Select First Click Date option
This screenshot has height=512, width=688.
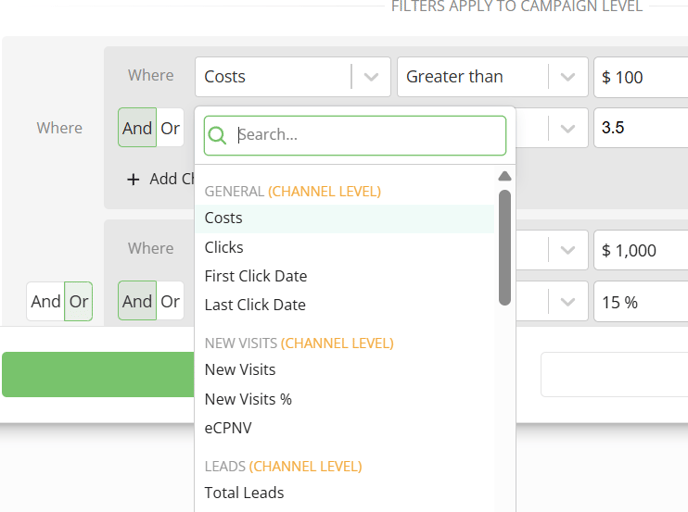point(256,276)
